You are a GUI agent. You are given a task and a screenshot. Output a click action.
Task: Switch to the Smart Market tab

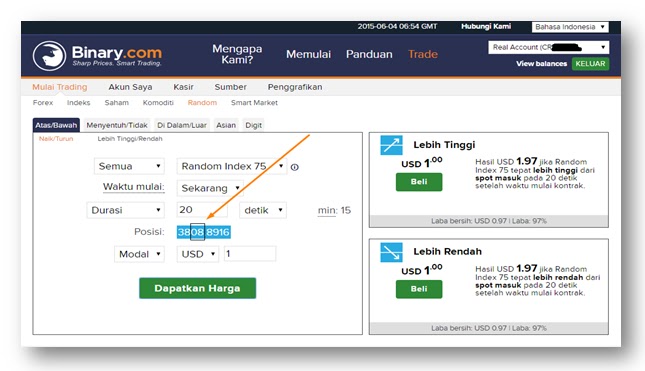(254, 103)
